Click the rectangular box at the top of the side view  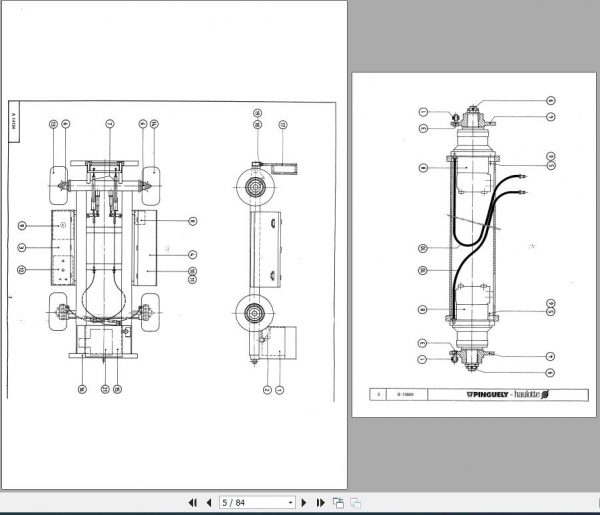click(284, 168)
